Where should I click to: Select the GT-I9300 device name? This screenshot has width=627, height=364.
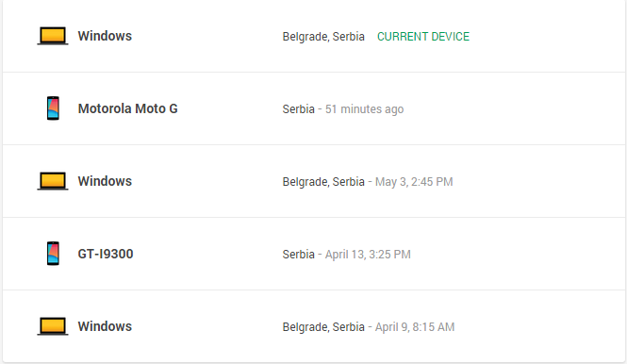[106, 254]
